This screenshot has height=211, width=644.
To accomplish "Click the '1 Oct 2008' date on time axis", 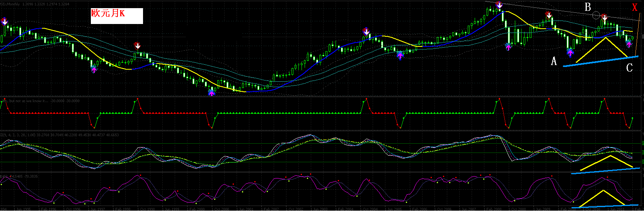I will click(518, 209).
